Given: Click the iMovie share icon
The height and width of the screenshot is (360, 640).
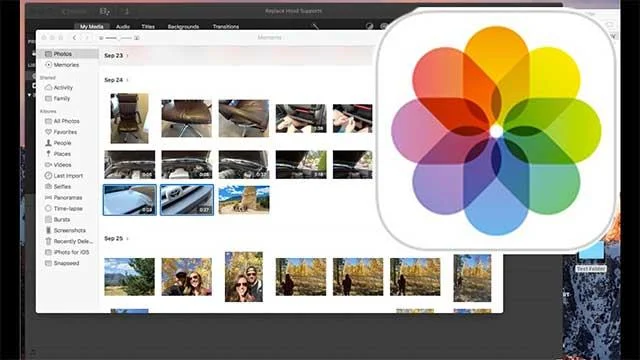Looking at the screenshot, I should (x=126, y=11).
